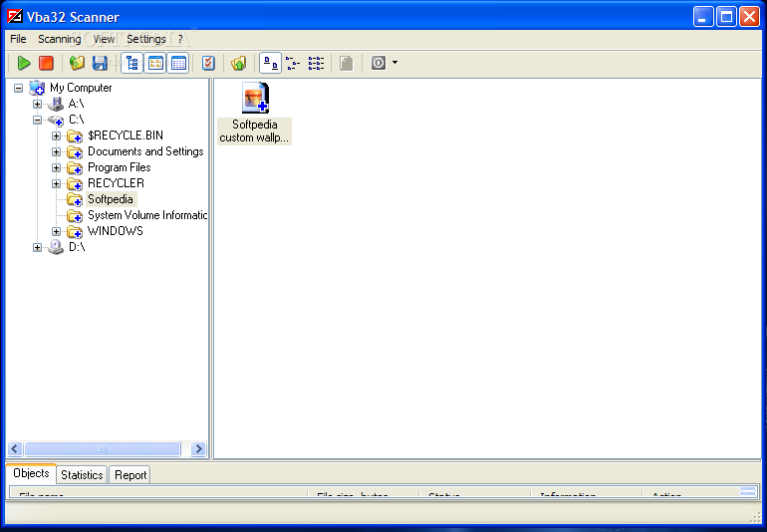The image size is (767, 532).
Task: Click the $RECYCLE.BIN folder icon
Action: pos(75,136)
